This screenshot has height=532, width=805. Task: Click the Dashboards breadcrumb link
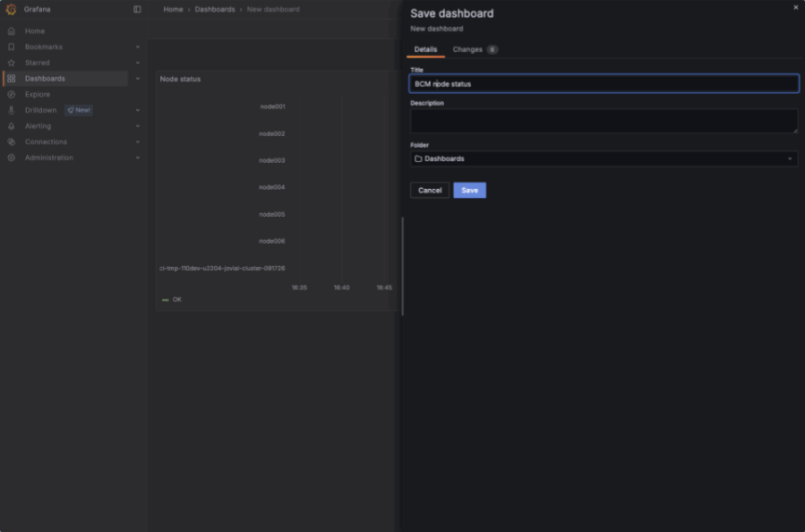[215, 9]
